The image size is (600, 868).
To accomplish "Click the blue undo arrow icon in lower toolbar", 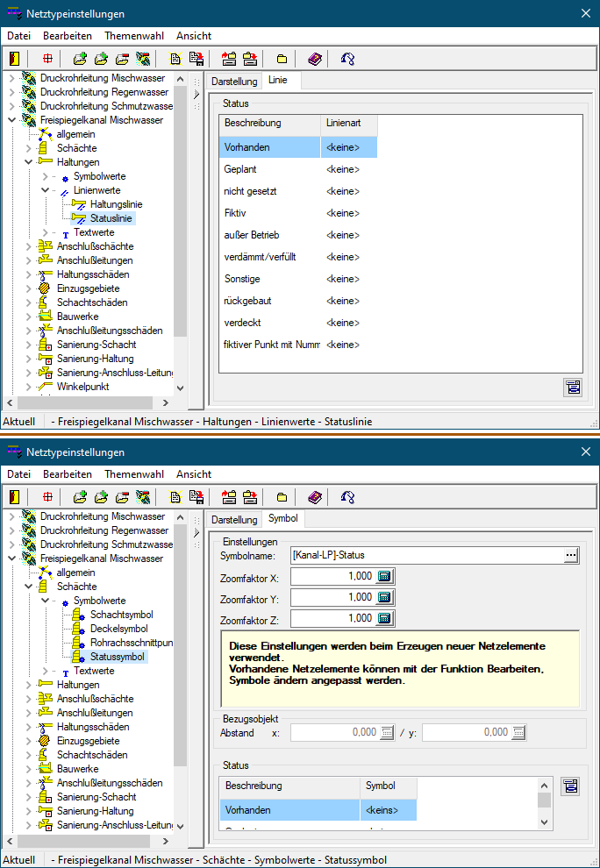I will point(348,497).
